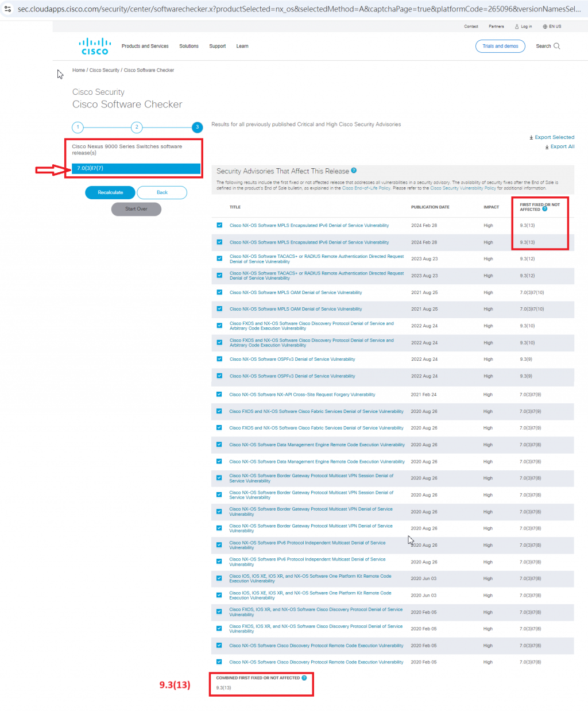Open site information icon in address bar
This screenshot has height=711, width=588.
tap(7, 9)
